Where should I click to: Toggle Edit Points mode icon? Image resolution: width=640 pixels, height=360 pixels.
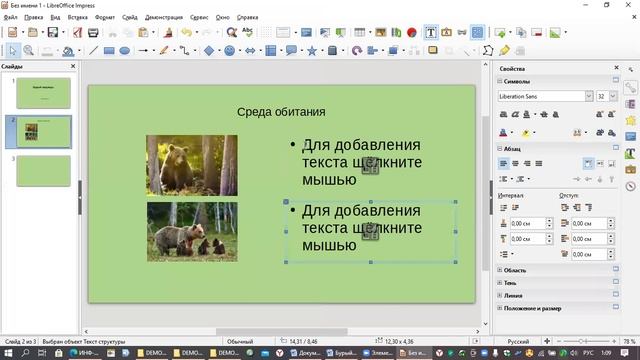pyautogui.click(x=488, y=51)
